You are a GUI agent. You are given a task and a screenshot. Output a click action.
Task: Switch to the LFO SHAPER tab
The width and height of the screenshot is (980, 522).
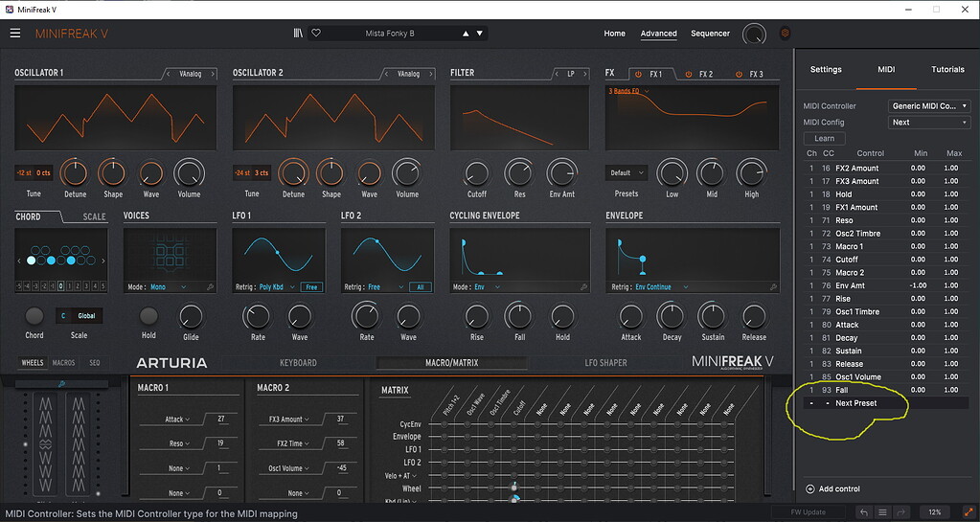click(x=605, y=363)
